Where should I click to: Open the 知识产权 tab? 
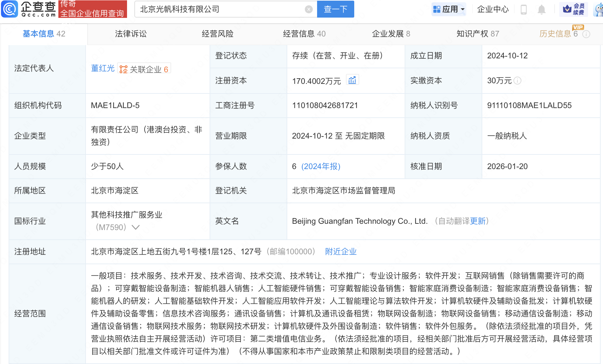click(x=477, y=34)
